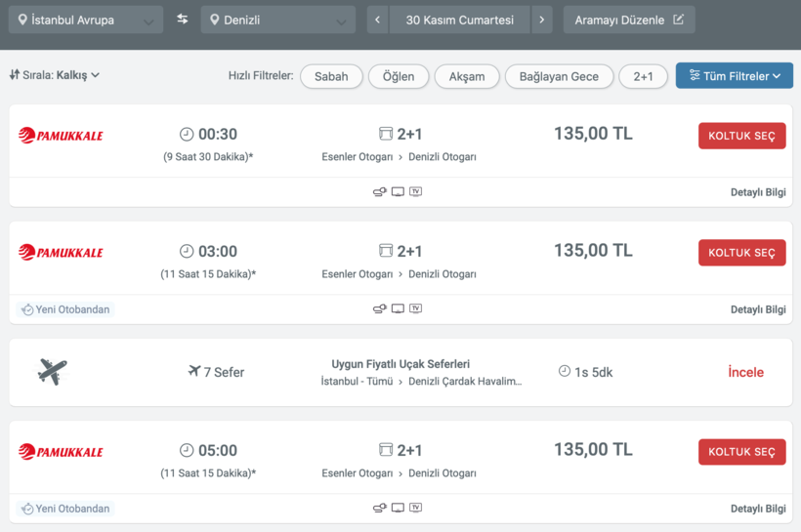The height and width of the screenshot is (532, 801).
Task: Click the 2+1 seat icon on 00:30 trip
Action: 385,134
